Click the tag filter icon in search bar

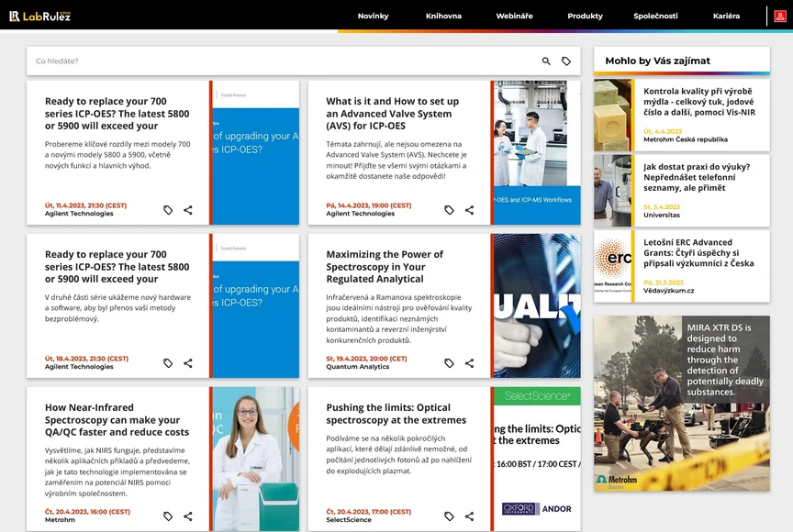click(x=566, y=61)
